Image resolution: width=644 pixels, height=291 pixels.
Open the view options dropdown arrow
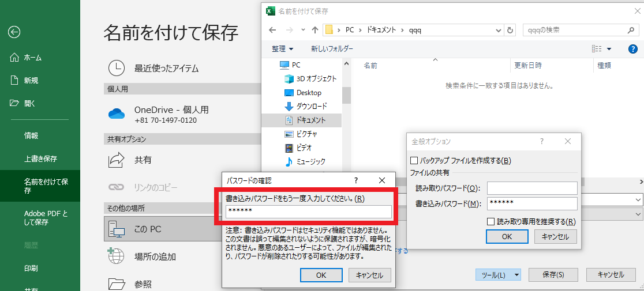tap(609, 49)
